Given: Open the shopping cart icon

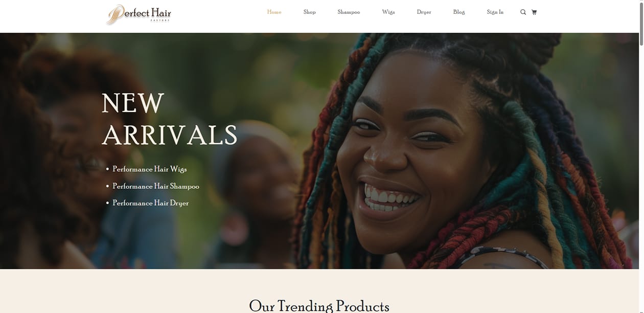Looking at the screenshot, I should click(534, 12).
